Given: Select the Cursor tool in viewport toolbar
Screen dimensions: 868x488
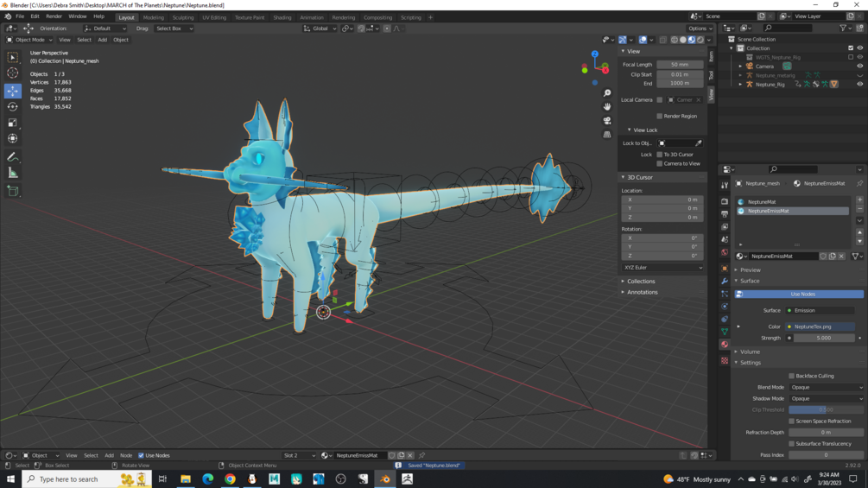Looking at the screenshot, I should pyautogui.click(x=12, y=73).
